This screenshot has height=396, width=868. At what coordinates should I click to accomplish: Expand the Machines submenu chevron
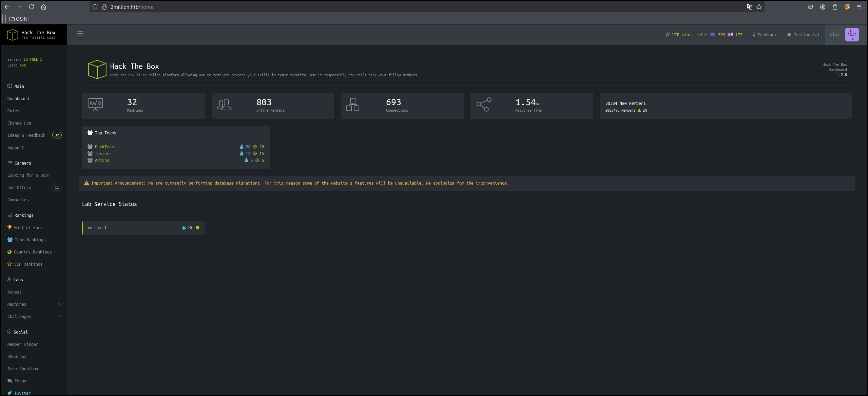coord(60,304)
